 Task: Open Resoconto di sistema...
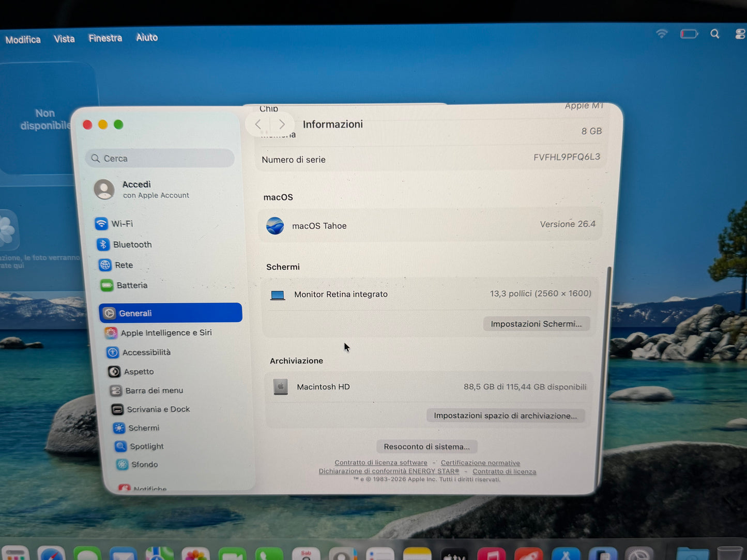pyautogui.click(x=426, y=447)
